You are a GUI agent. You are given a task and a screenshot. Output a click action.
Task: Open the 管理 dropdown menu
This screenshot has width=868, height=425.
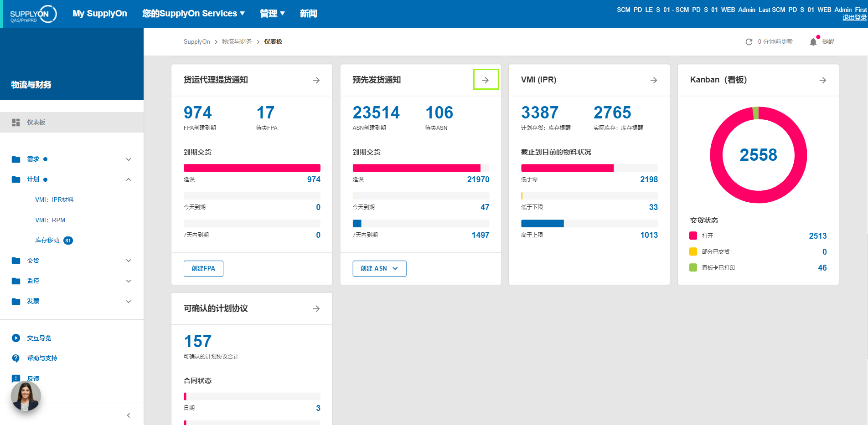pyautogui.click(x=272, y=14)
